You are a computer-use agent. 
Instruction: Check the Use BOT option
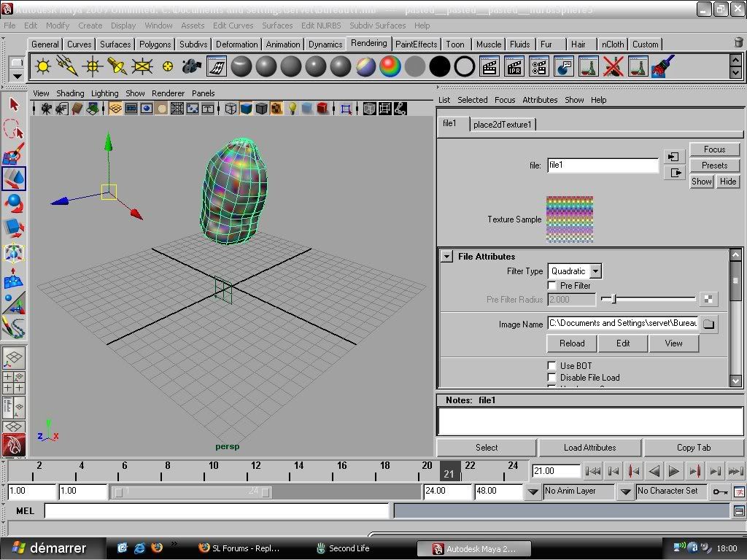(x=552, y=366)
